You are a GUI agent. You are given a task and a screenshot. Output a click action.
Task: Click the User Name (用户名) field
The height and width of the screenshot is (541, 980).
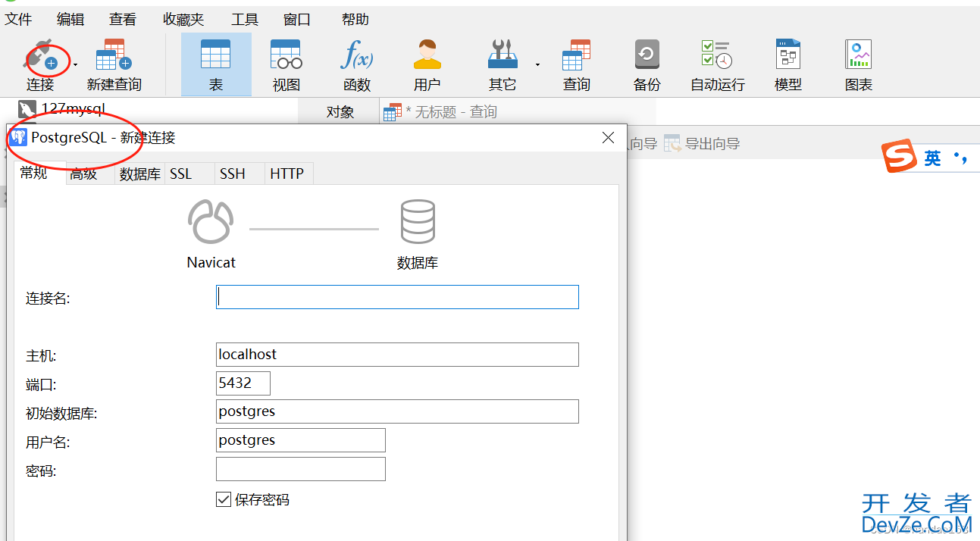tap(301, 440)
